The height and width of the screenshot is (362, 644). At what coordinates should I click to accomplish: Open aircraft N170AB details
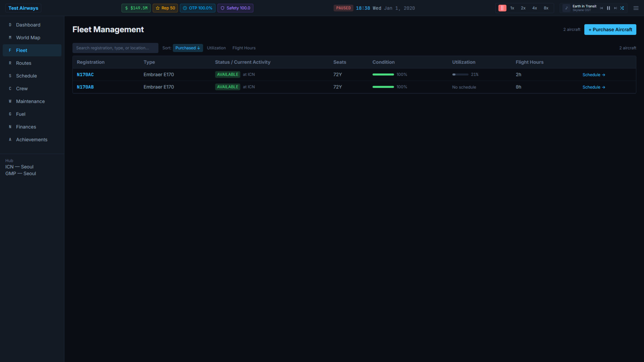[x=85, y=87]
